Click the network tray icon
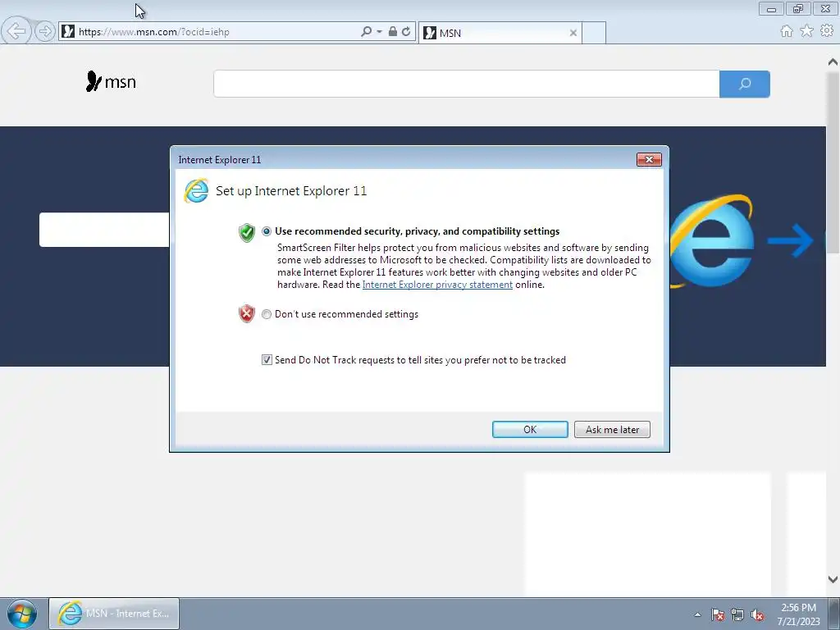Image resolution: width=840 pixels, height=630 pixels. (737, 614)
